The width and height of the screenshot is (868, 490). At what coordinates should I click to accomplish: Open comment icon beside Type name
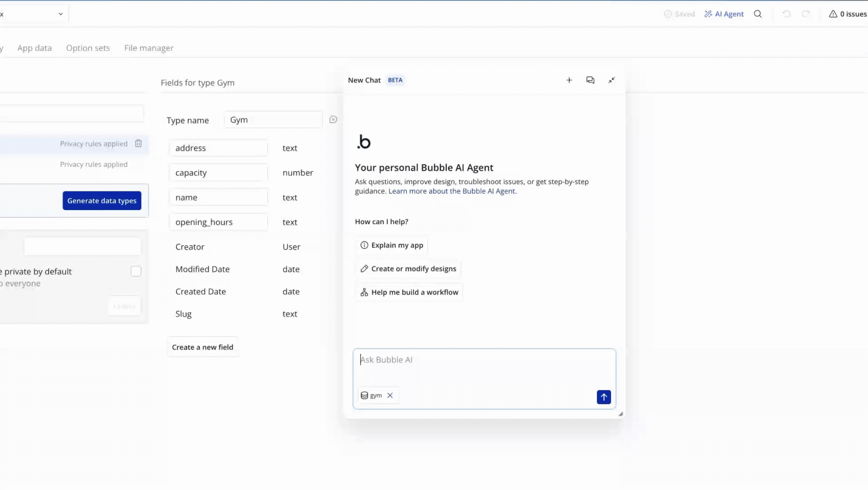coord(333,120)
